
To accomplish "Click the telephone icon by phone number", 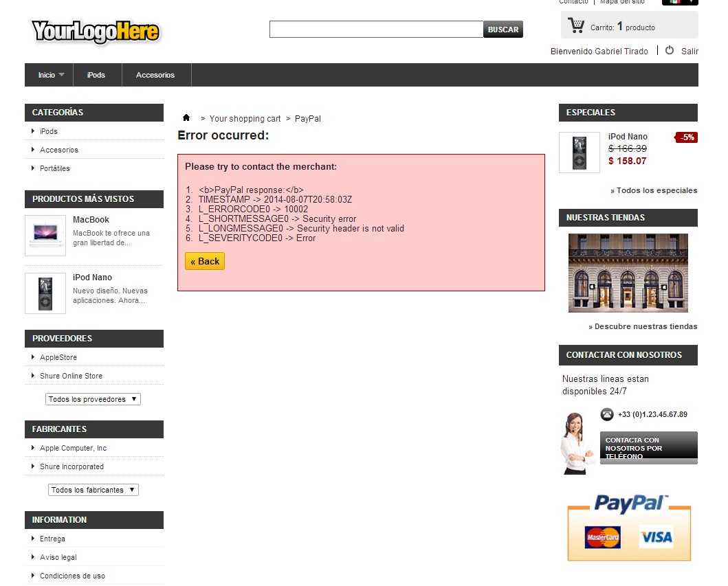I will tap(607, 414).
